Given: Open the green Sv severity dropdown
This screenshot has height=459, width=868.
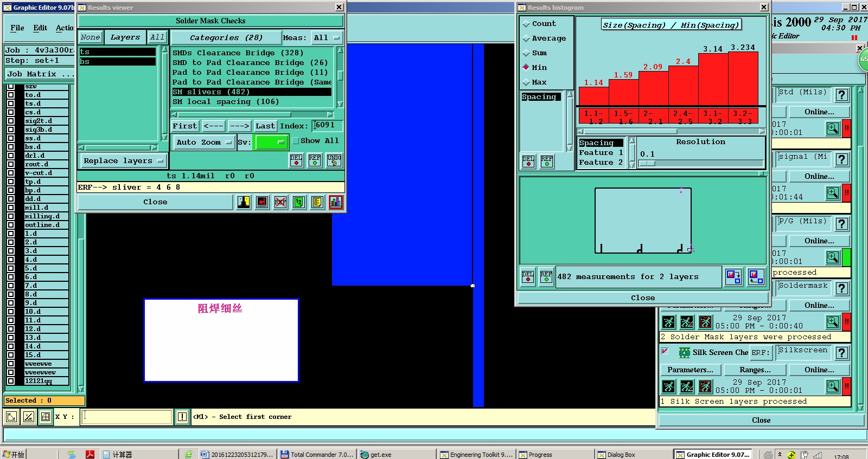Looking at the screenshot, I should (271, 142).
